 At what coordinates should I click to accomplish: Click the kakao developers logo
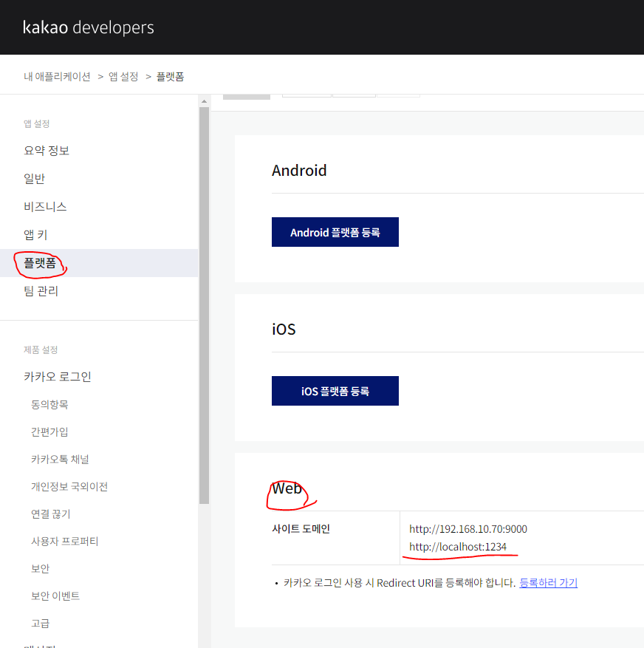[x=88, y=27]
